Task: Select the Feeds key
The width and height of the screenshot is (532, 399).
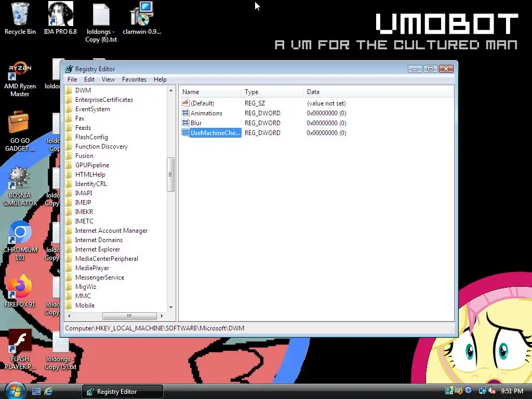Action: (x=83, y=128)
